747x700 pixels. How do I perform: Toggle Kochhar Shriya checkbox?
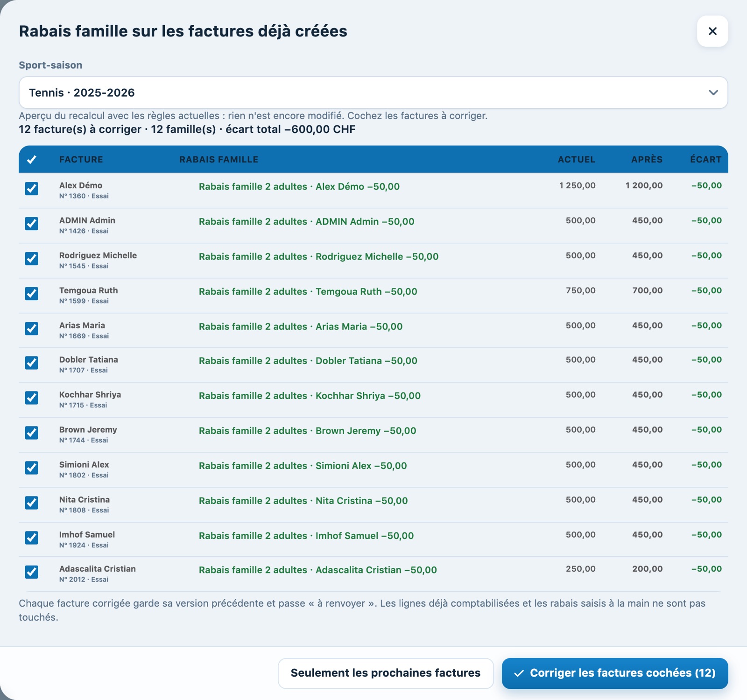click(31, 398)
